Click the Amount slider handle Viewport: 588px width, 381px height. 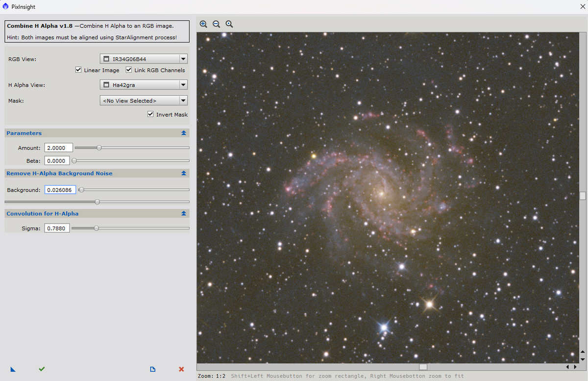pyautogui.click(x=99, y=148)
